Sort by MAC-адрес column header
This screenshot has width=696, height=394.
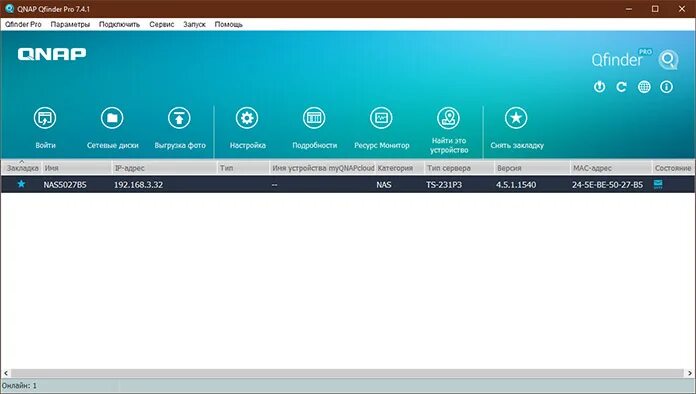(x=611, y=168)
